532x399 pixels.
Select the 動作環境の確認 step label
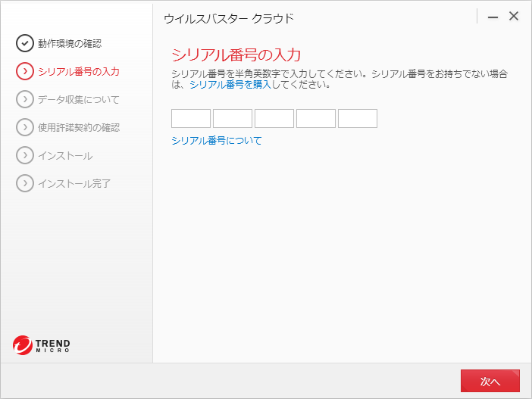click(69, 43)
